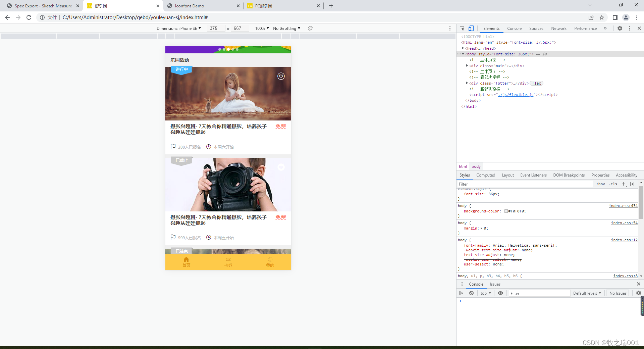Close the DevTools panel
644x349 pixels.
tap(639, 29)
